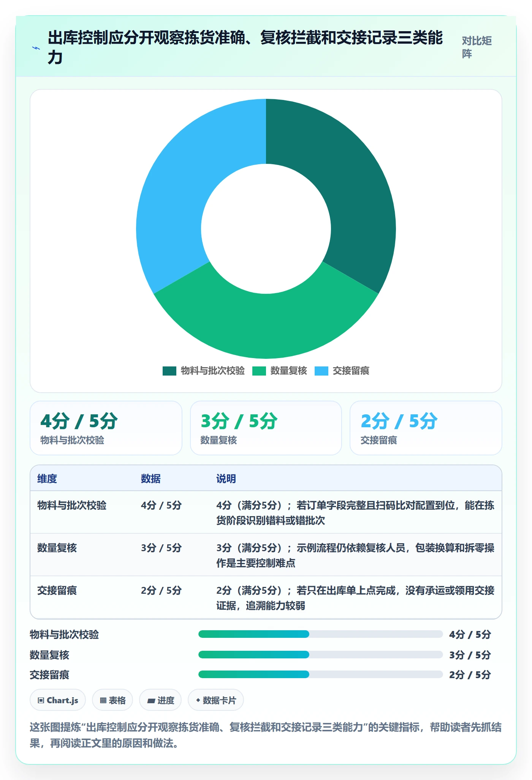The image size is (532, 780).
Task: Click the bar icon in 进度 chip
Action: (151, 701)
